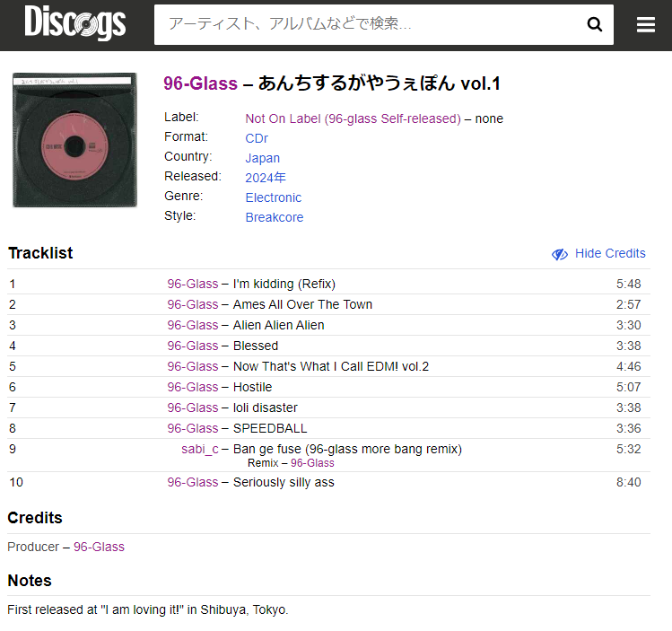Toggle the Hide Credits eye icon
The width and height of the screenshot is (672, 631).
[x=560, y=254]
